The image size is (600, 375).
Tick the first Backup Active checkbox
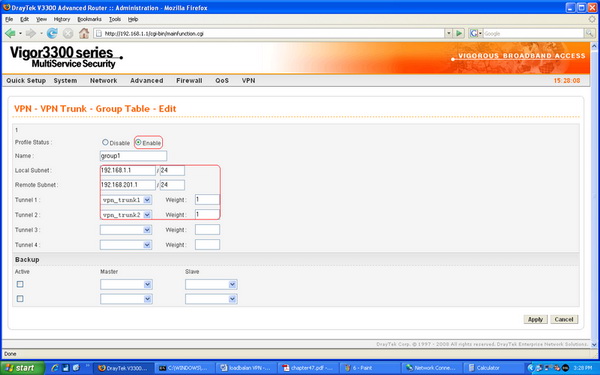[20, 284]
